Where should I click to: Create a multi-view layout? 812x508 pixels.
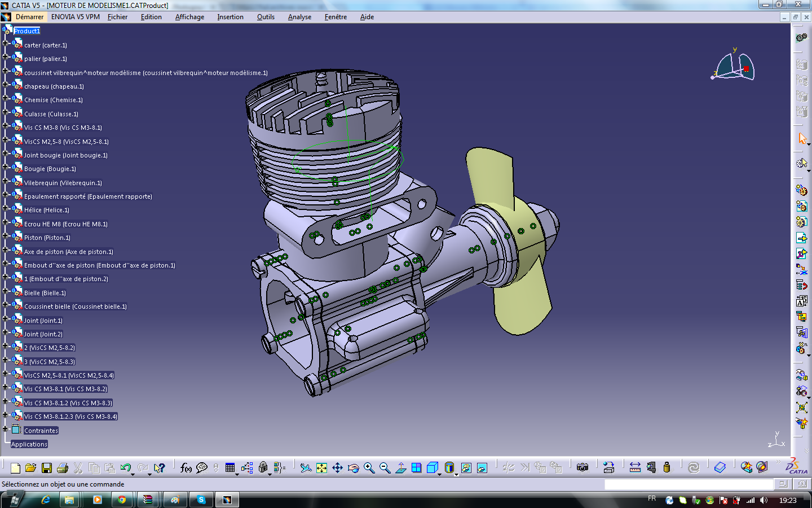coord(416,468)
